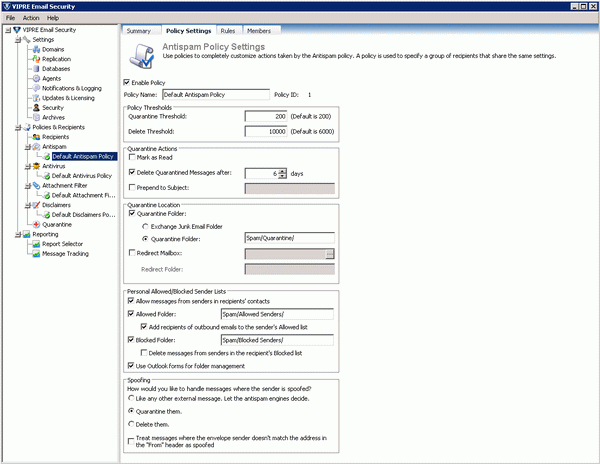Viewport: 600px width, 464px height.
Task: Click the Policies & Recipients node icon
Action: (26, 127)
